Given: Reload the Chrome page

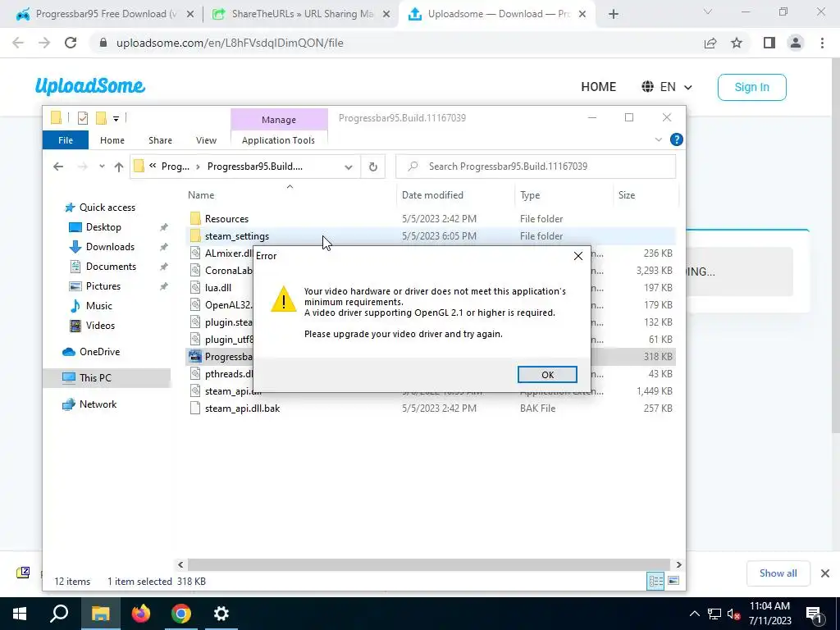Looking at the screenshot, I should 71,43.
